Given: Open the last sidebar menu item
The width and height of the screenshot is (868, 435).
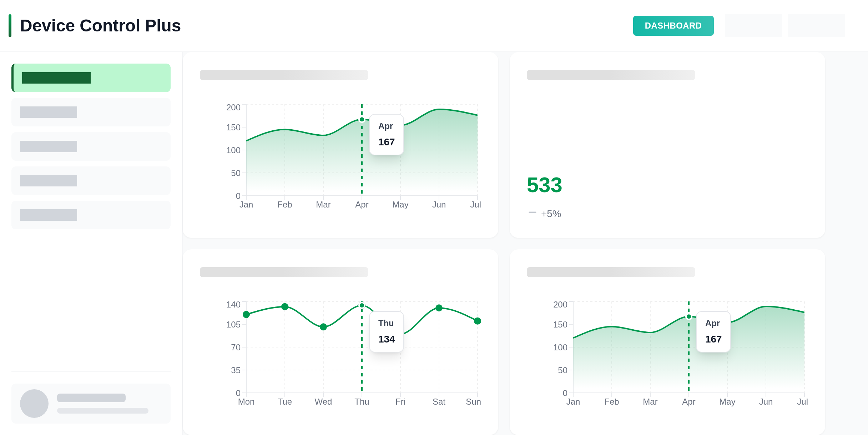Looking at the screenshot, I should click(x=91, y=215).
